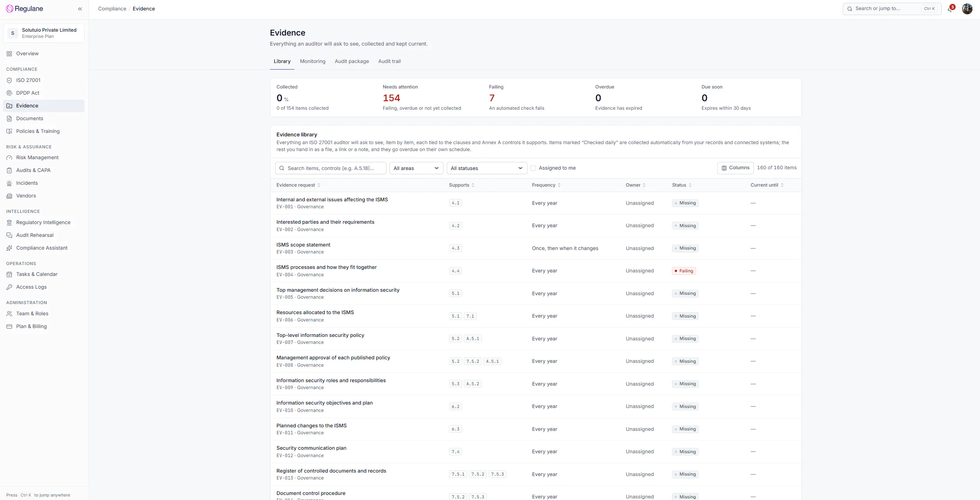The width and height of the screenshot is (980, 500).
Task: Click the 7.5.1 clause tag on EV-013
Action: click(458, 474)
